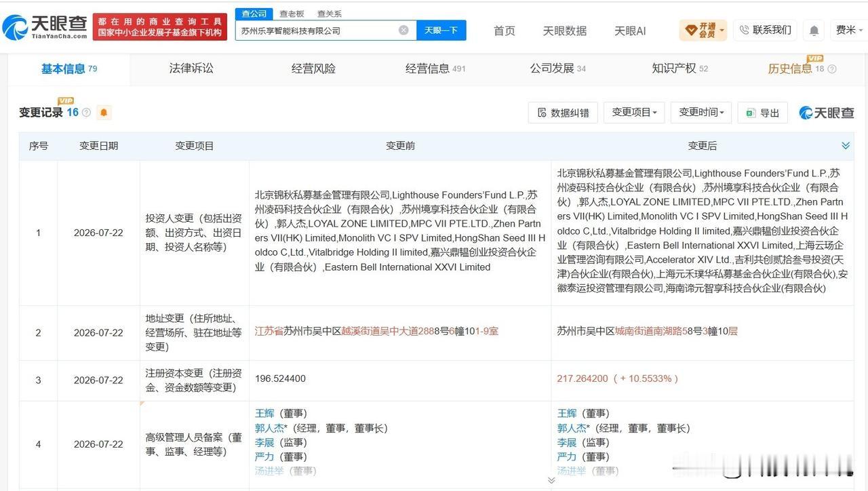Go to 首页 in the top navigation
This screenshot has height=491, width=868.
tap(505, 31)
